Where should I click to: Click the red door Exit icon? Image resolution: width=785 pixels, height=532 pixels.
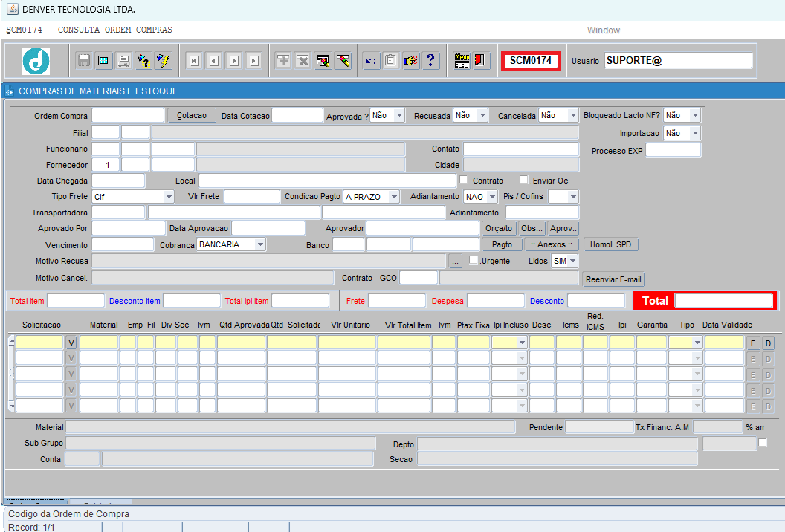[480, 61]
